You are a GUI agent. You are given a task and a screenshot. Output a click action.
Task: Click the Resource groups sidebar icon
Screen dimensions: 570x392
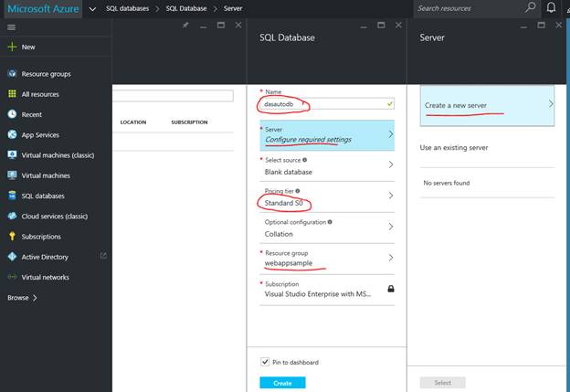pos(12,74)
